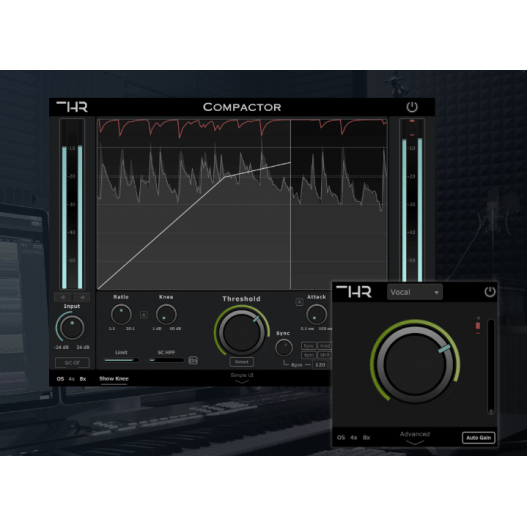Toggle power button in simple Vocal window

pyautogui.click(x=490, y=292)
